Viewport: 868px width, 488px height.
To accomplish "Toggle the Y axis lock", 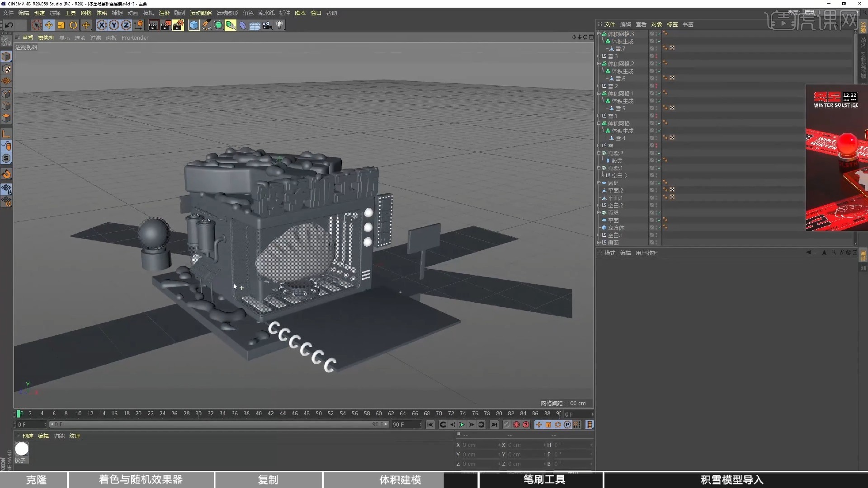I will click(x=114, y=25).
